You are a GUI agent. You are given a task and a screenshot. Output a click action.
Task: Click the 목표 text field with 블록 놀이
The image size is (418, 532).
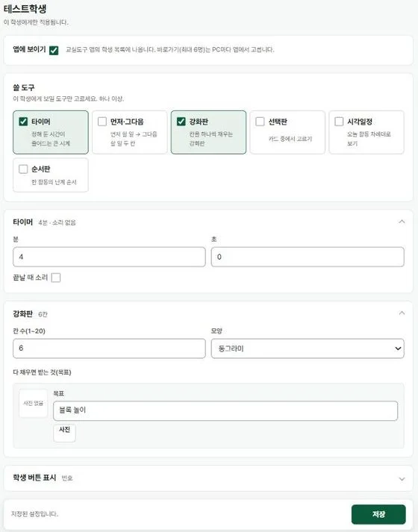coord(225,411)
